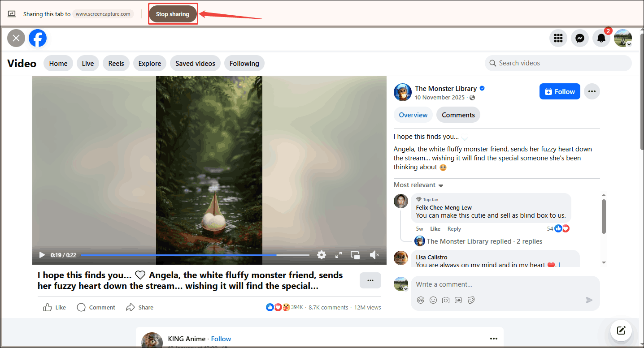Open the sticker picker in the comment box
This screenshot has height=348, width=644.
471,300
